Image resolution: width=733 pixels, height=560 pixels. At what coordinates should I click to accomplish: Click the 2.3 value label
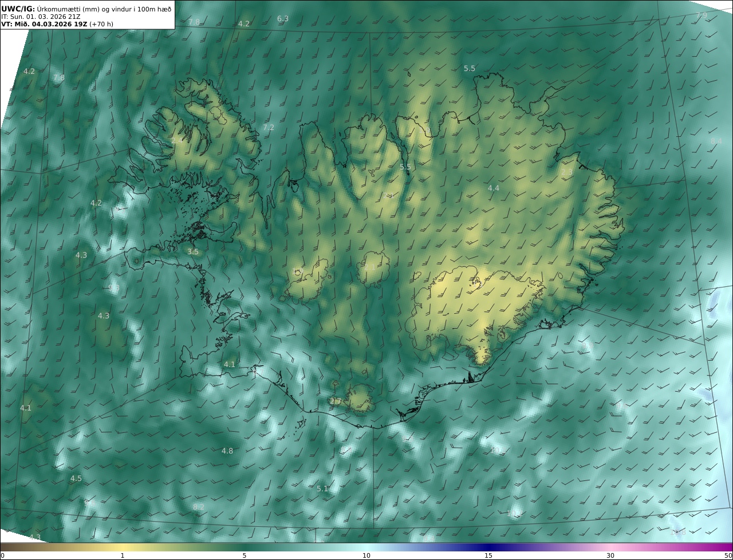point(567,172)
